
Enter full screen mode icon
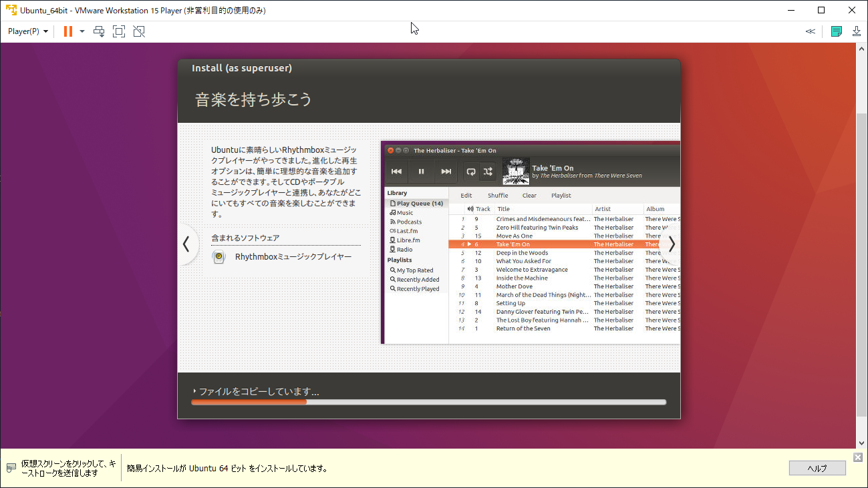pos(119,31)
